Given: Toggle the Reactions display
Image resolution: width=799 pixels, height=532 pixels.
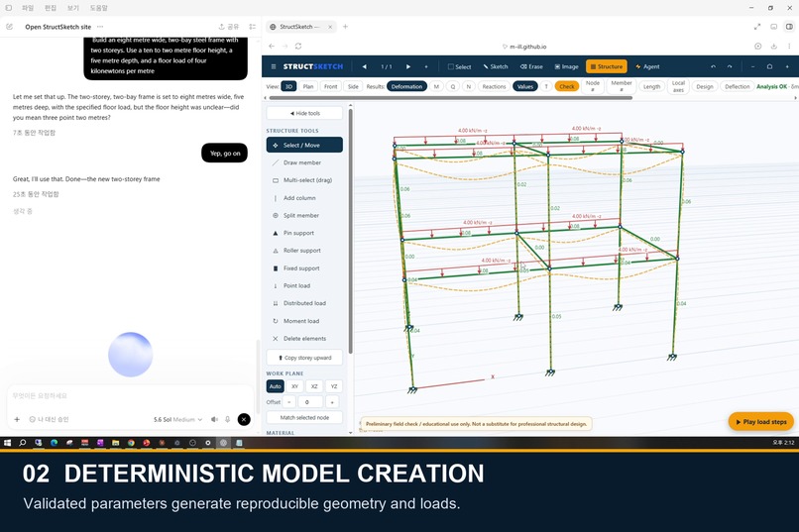Looking at the screenshot, I should pos(494,86).
